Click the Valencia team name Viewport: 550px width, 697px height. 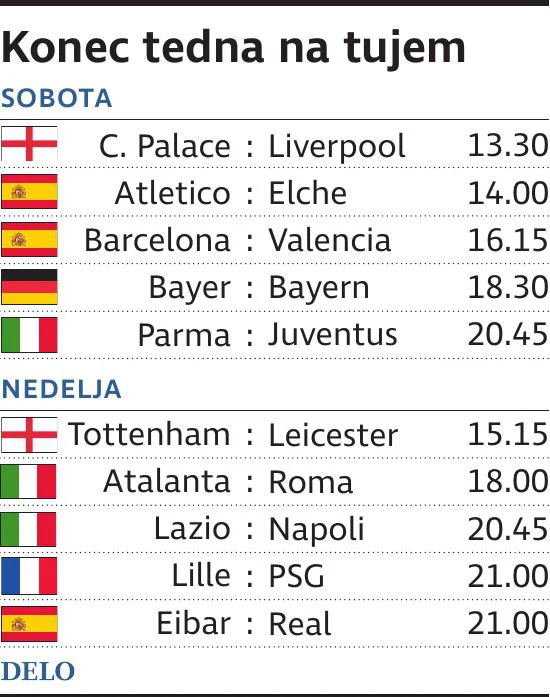click(x=329, y=240)
